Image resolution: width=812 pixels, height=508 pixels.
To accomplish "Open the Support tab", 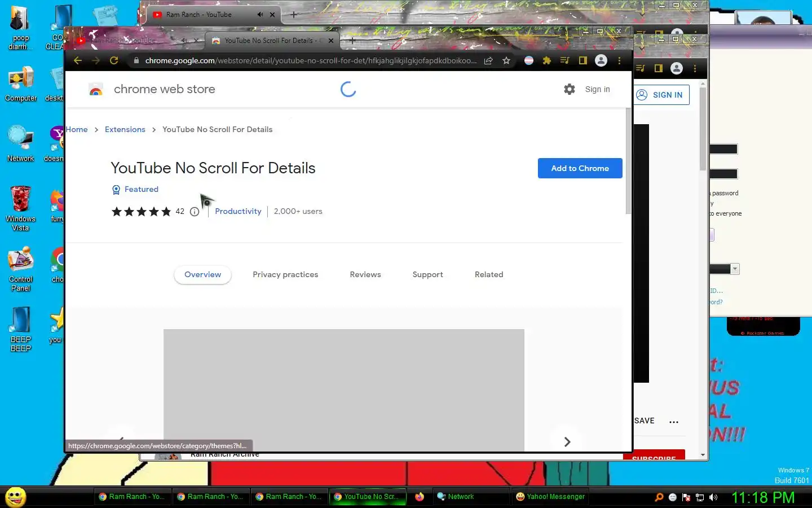I will [427, 275].
